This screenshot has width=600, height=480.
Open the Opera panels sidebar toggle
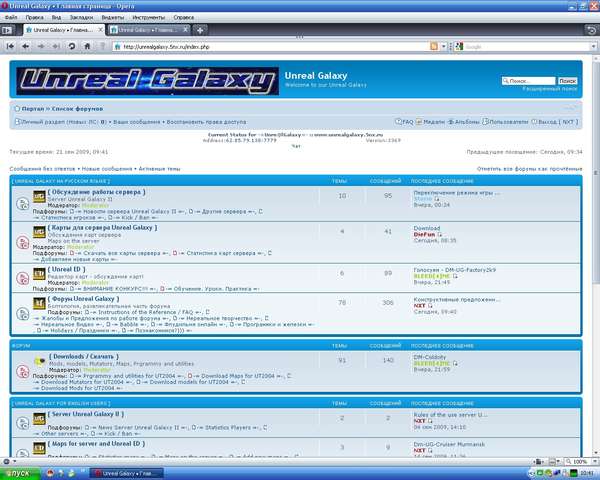pyautogui.click(x=7, y=30)
